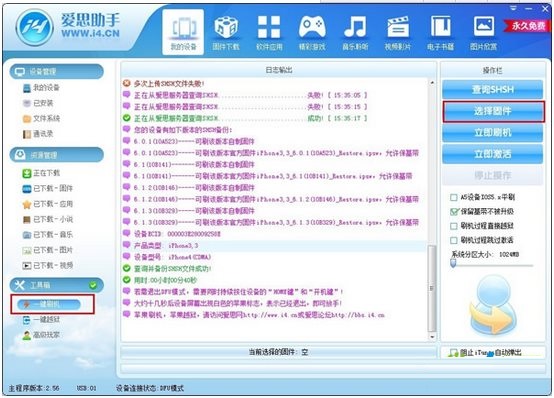554x398 pixels.
Task: Open the 高级玩家 advanced user tool
Action: pyautogui.click(x=41, y=335)
